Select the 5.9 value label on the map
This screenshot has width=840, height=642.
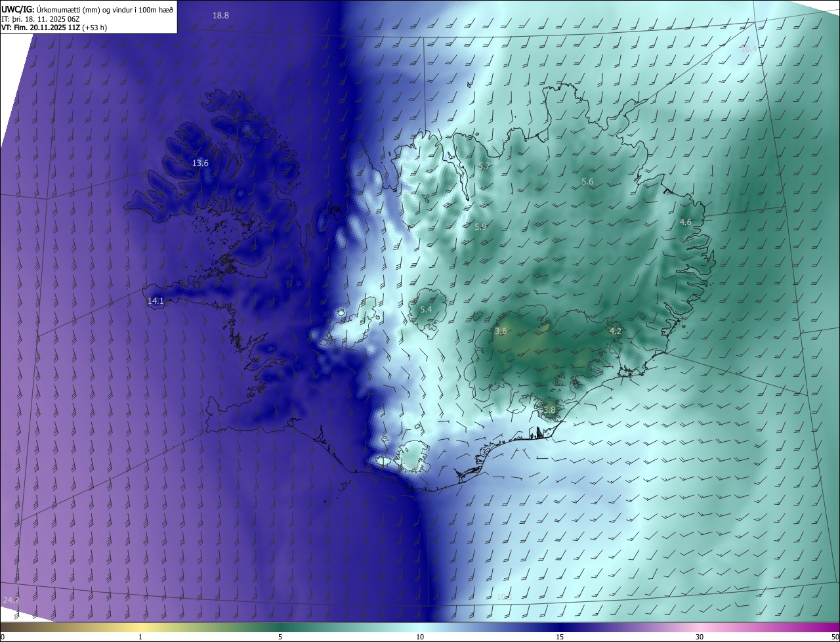[480, 226]
